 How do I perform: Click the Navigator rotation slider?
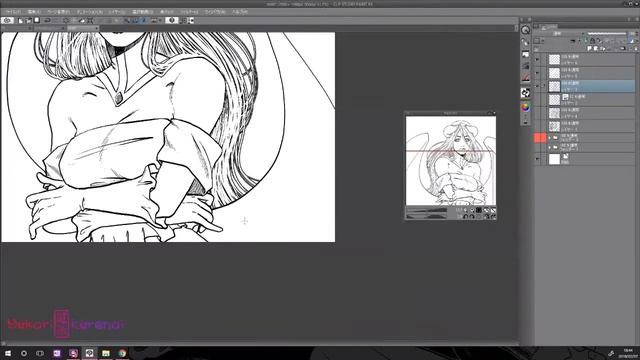point(428,217)
